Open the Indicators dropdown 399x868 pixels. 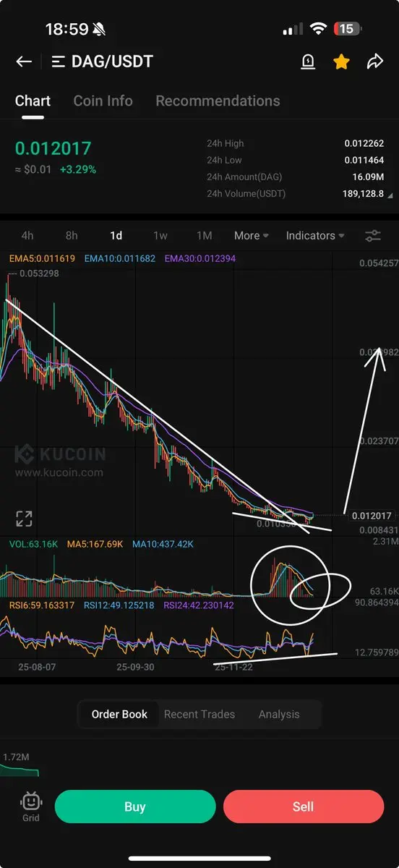point(315,236)
